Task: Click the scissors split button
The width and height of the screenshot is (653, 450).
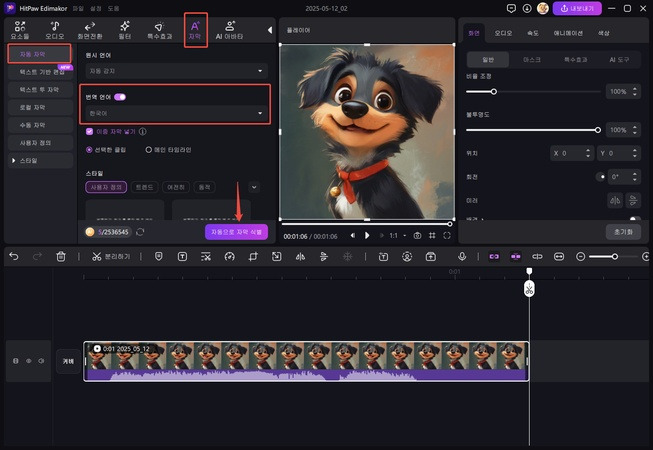Action: coord(111,256)
